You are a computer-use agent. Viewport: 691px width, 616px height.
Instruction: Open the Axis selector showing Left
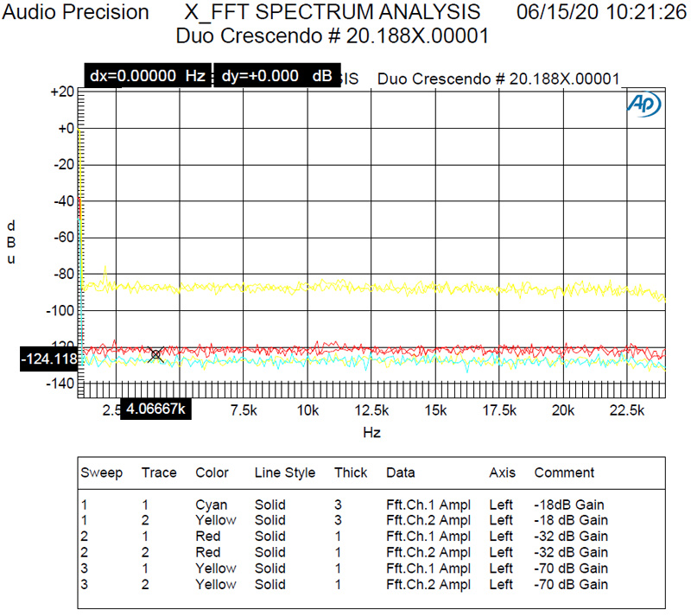pyautogui.click(x=502, y=505)
